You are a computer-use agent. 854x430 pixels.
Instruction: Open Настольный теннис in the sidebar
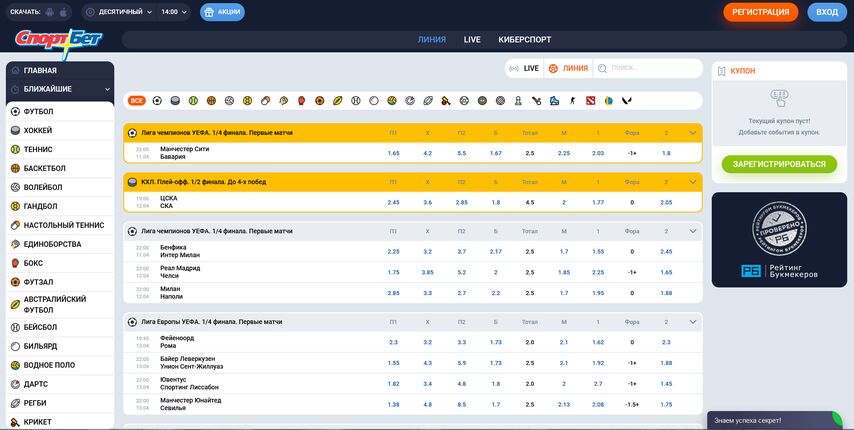tap(60, 225)
